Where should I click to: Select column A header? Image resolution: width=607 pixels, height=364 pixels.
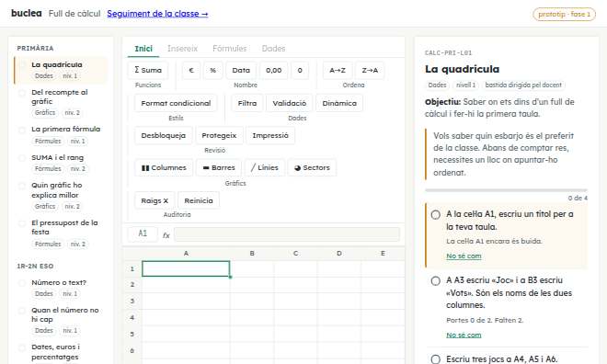pyautogui.click(x=186, y=253)
